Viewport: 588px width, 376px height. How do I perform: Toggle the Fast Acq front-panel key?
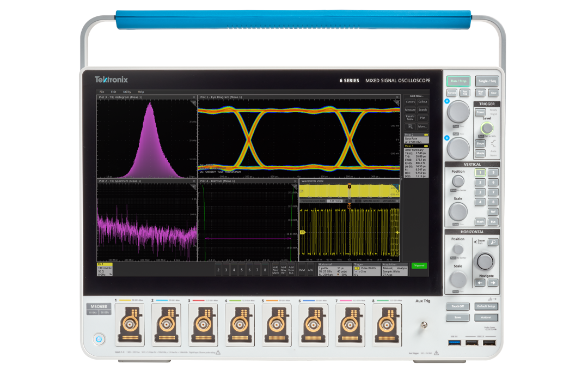[465, 93]
